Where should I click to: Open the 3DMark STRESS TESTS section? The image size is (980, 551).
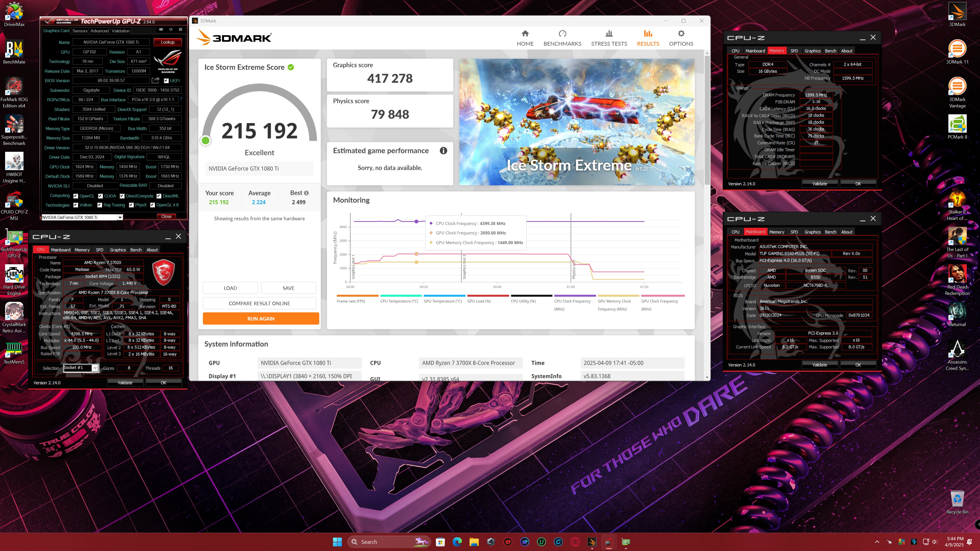(x=609, y=38)
